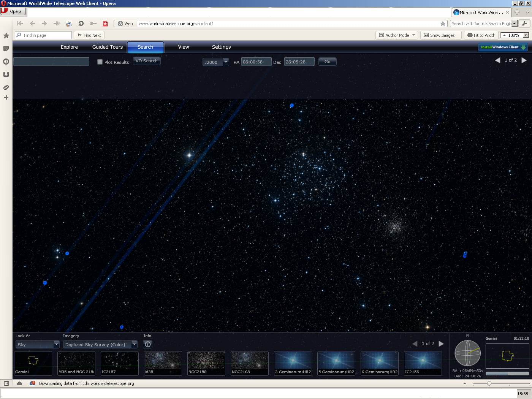Select the Gemini constellation thumbnail
532x399 pixels.
coord(33,363)
